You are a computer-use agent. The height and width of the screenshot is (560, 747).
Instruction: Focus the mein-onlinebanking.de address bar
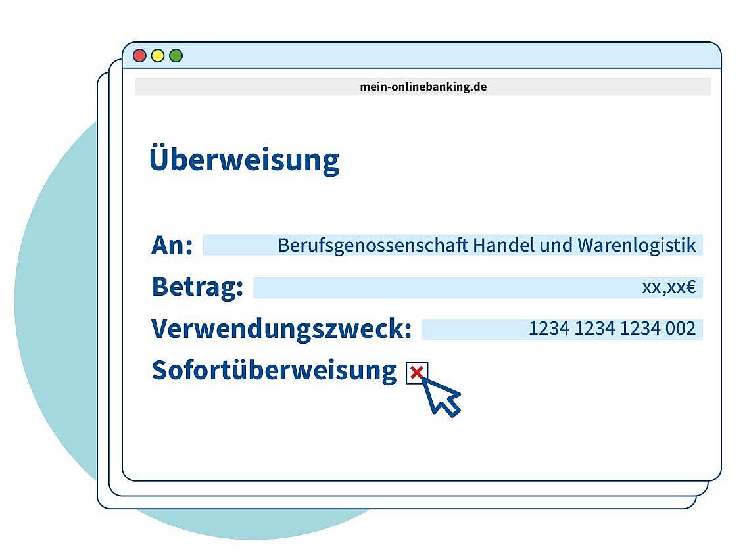click(423, 87)
